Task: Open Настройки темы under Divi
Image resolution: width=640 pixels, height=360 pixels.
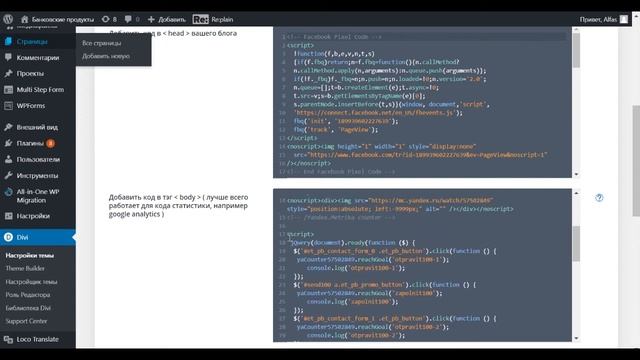Action: (x=29, y=256)
